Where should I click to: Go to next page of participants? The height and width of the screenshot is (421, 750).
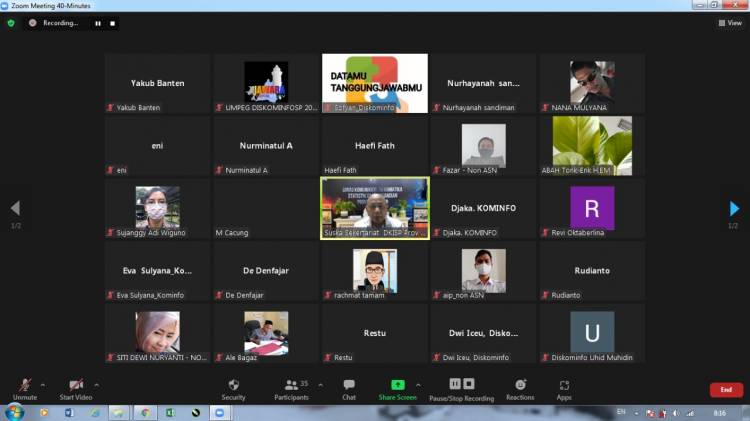tap(735, 209)
